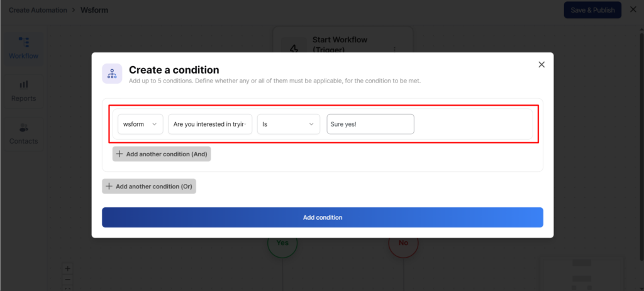644x291 pixels.
Task: Expand the 'Is' operator dropdown
Action: [x=288, y=124]
